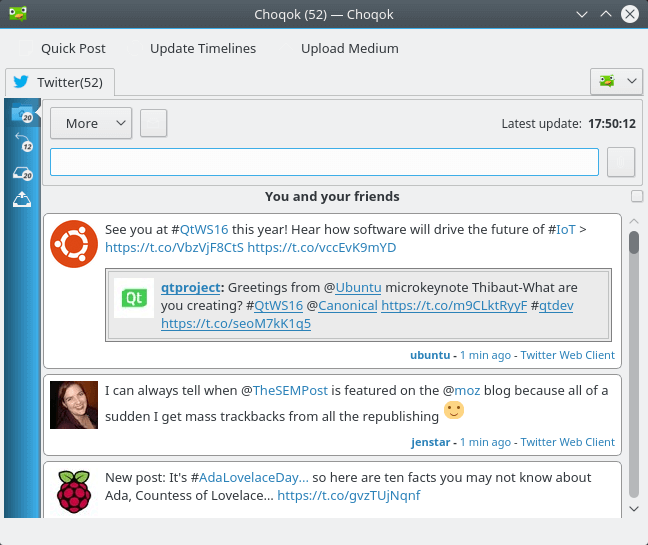
Task: Select the Twitter(52) account tab
Action: coord(61,82)
